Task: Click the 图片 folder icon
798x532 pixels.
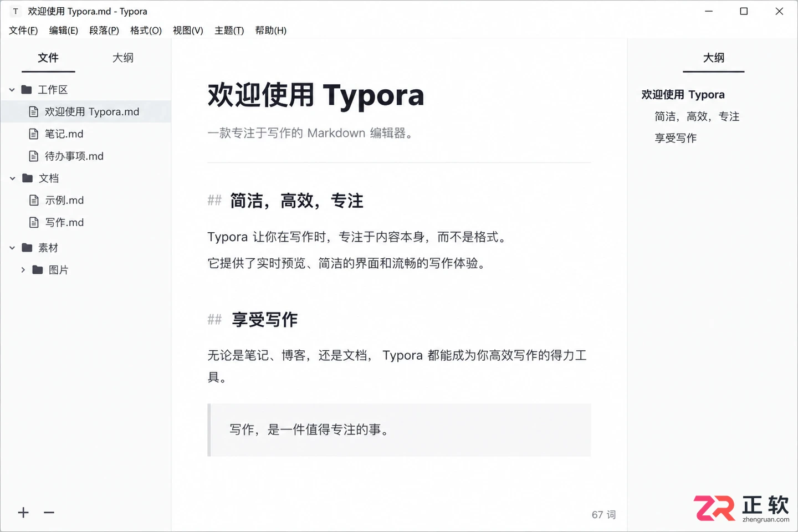Action: (38, 270)
